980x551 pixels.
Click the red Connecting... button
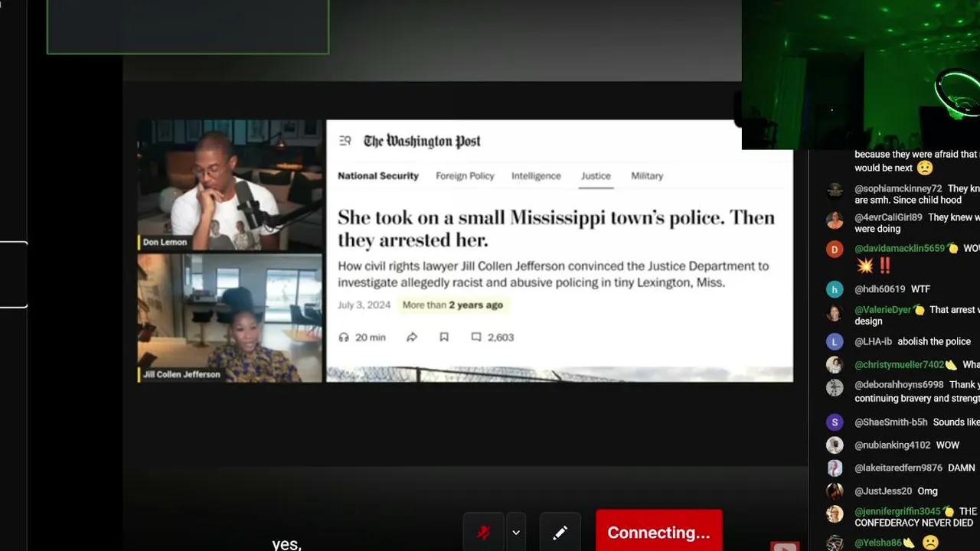click(x=658, y=532)
